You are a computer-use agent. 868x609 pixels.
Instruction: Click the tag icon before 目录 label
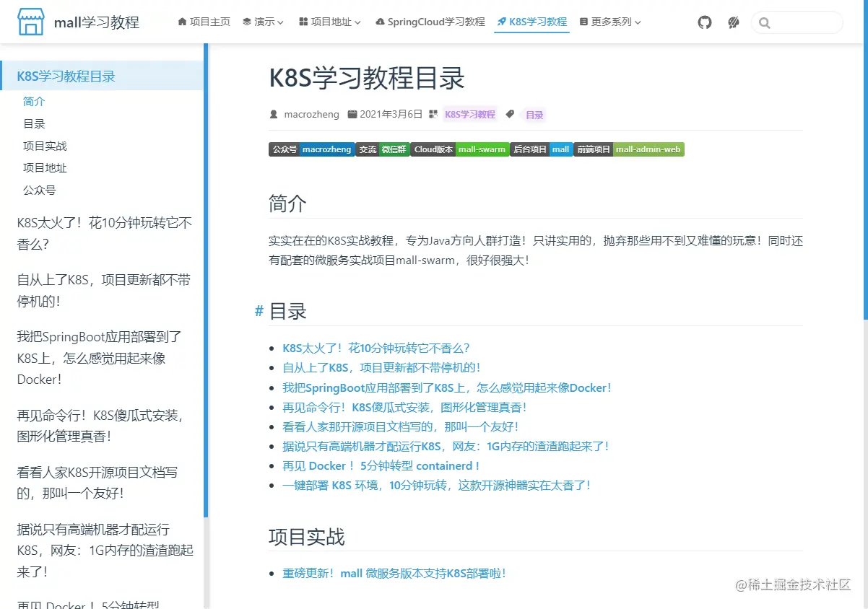click(x=510, y=114)
